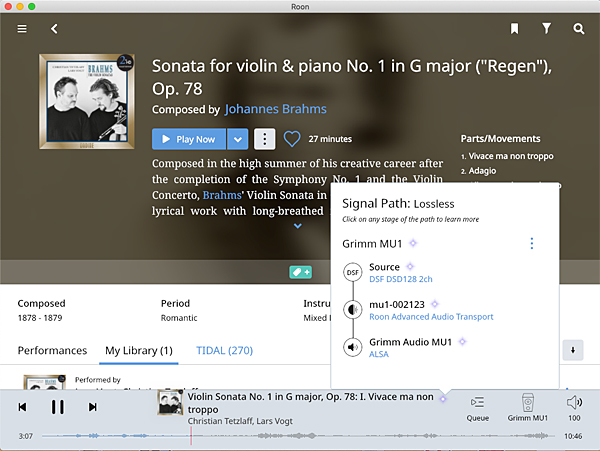Switch to the TIDAL (270) tab
600x451 pixels.
pos(225,351)
